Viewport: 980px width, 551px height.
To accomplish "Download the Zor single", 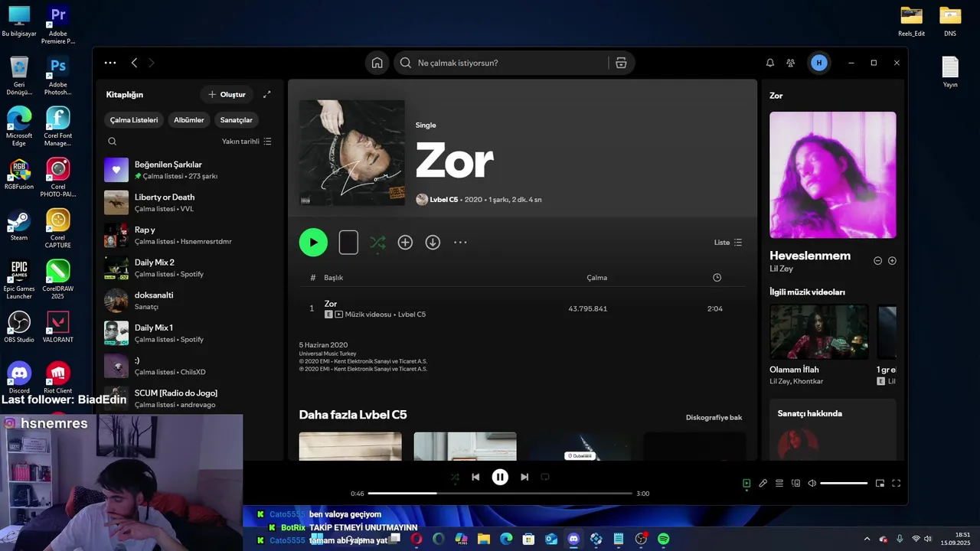I will point(433,243).
